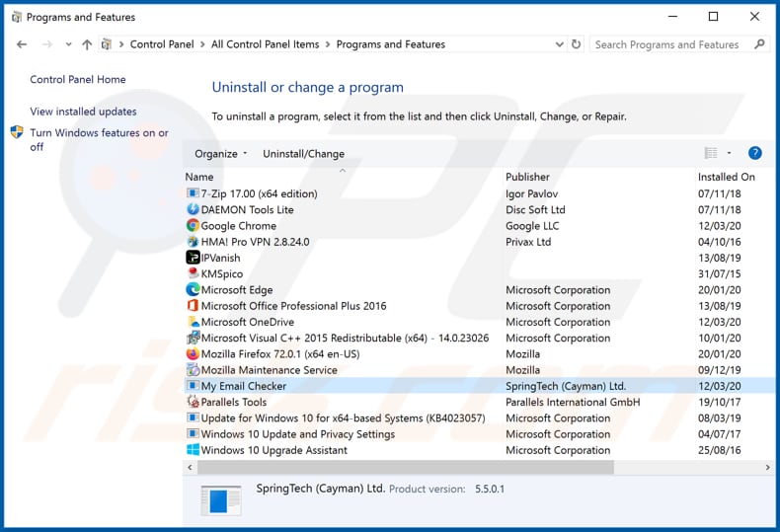This screenshot has height=532, width=780.
Task: Click the control panel icon in address bar
Action: tap(106, 44)
